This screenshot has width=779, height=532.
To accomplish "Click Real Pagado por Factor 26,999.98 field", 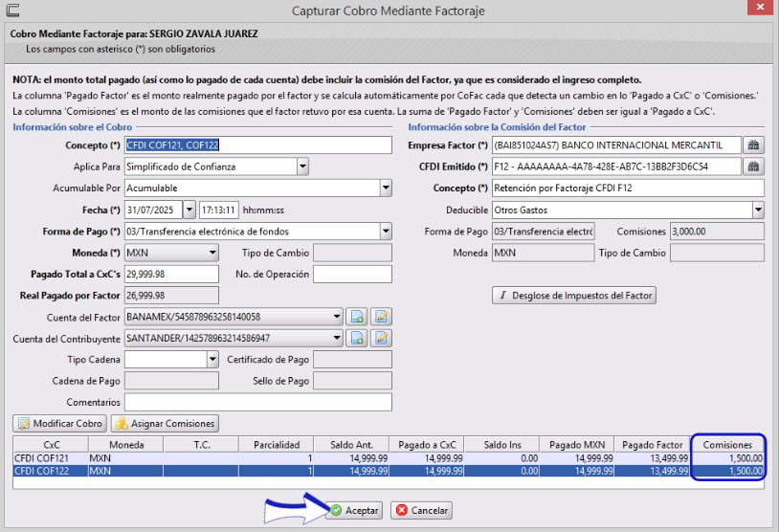I will [171, 295].
